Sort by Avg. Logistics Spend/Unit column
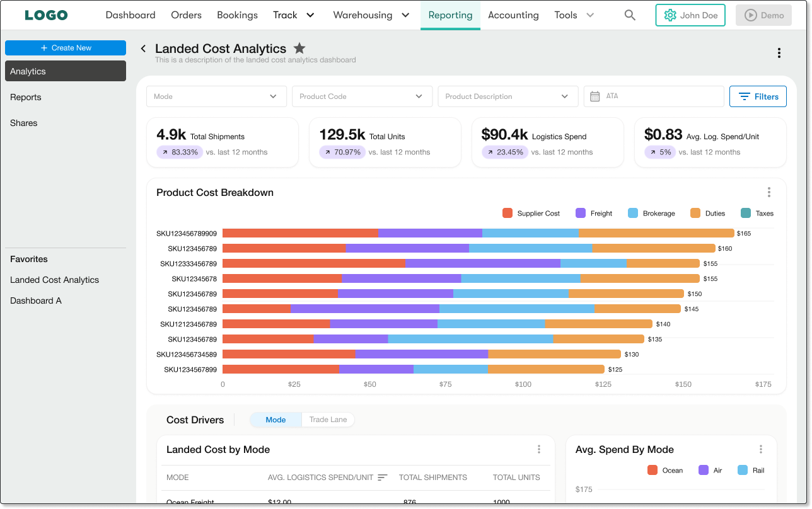Viewport: 812px width, 509px height. tap(383, 477)
